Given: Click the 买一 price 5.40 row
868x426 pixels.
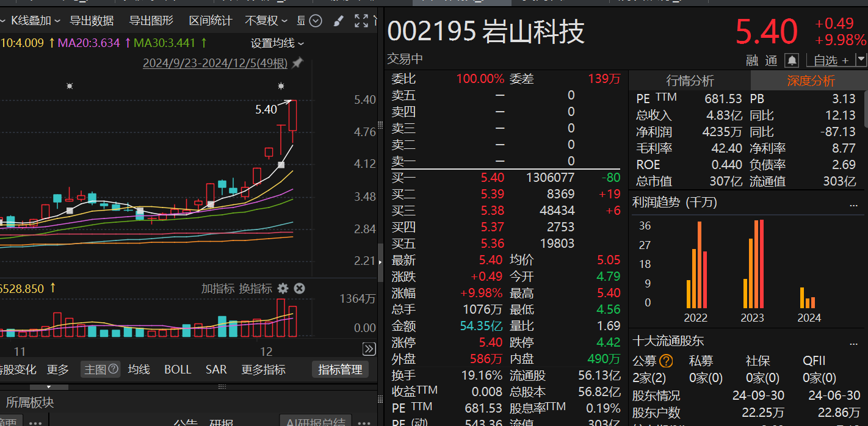Looking at the screenshot, I should 505,178.
